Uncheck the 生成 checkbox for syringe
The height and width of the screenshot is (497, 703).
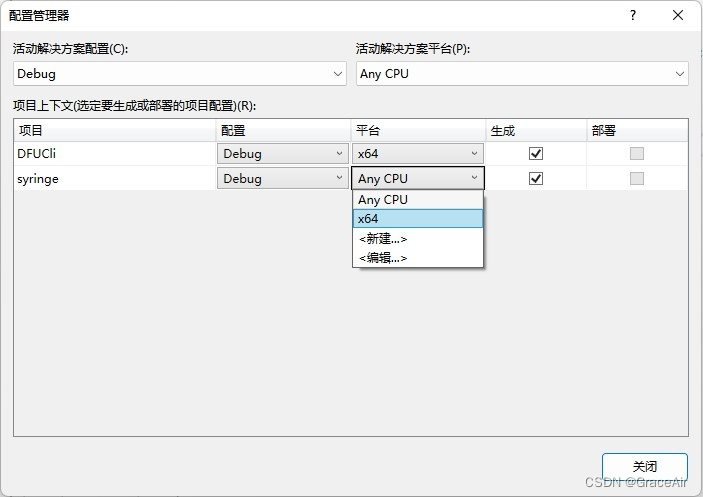[x=536, y=178]
